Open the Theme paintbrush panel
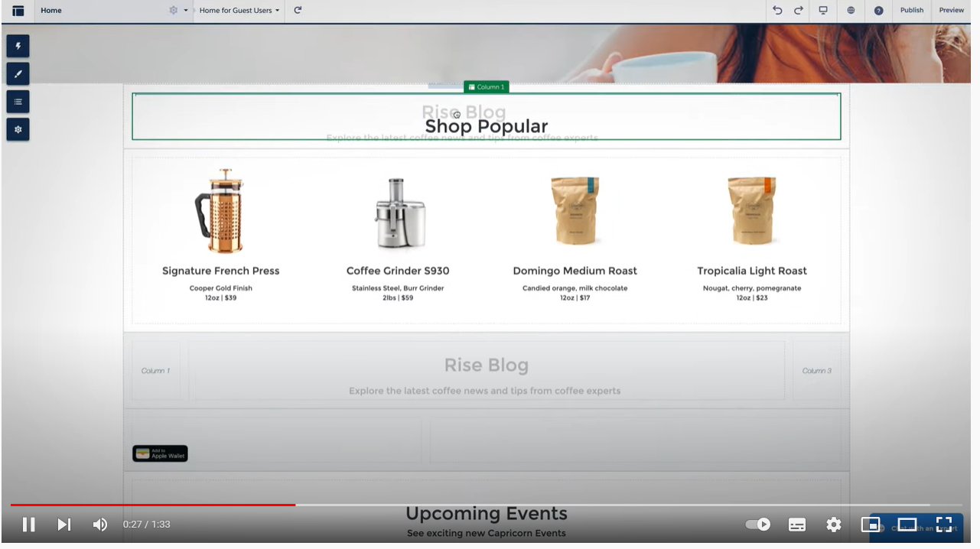This screenshot has width=980, height=549. coord(18,74)
